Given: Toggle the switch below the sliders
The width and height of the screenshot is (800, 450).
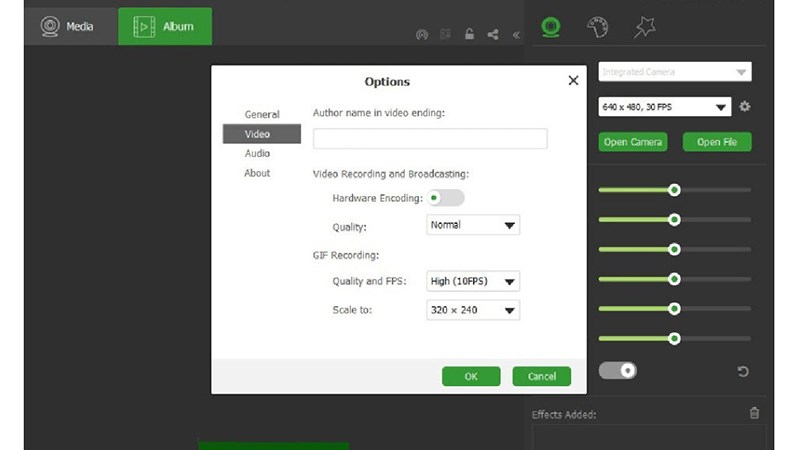Looking at the screenshot, I should [617, 371].
